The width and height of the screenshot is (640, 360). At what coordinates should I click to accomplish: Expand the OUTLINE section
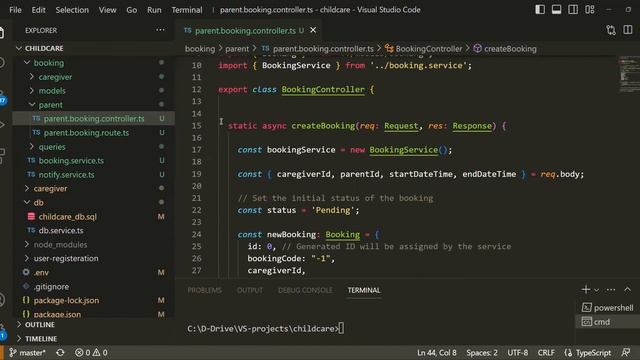tap(94, 324)
